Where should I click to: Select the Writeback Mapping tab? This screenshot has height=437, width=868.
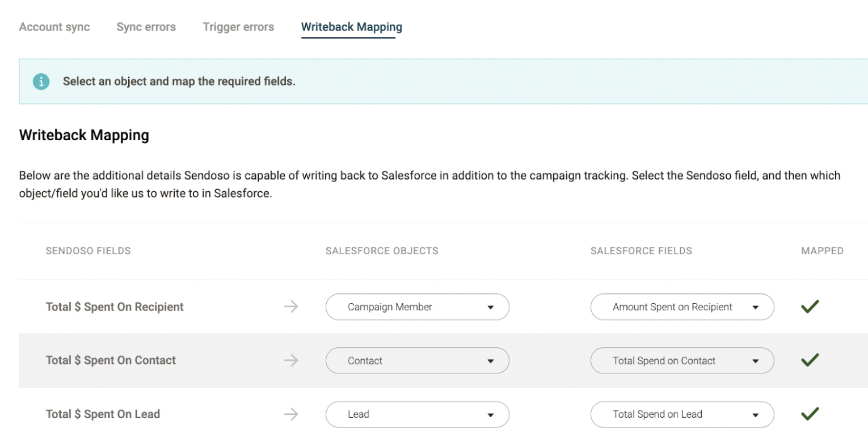click(x=352, y=27)
